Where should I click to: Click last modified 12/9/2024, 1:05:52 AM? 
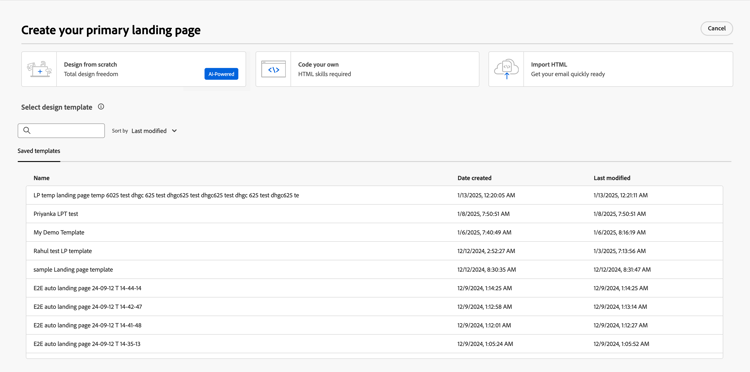coord(621,344)
